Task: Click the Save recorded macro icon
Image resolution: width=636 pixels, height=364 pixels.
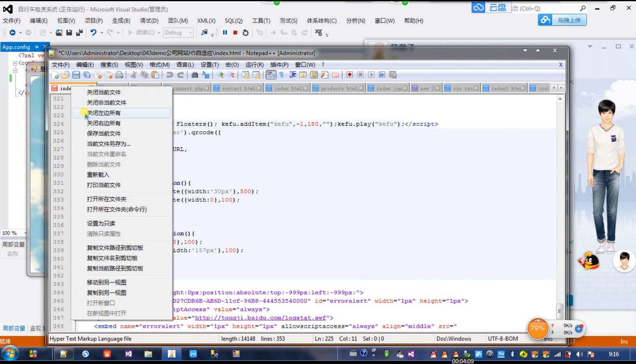Action: coord(393,75)
